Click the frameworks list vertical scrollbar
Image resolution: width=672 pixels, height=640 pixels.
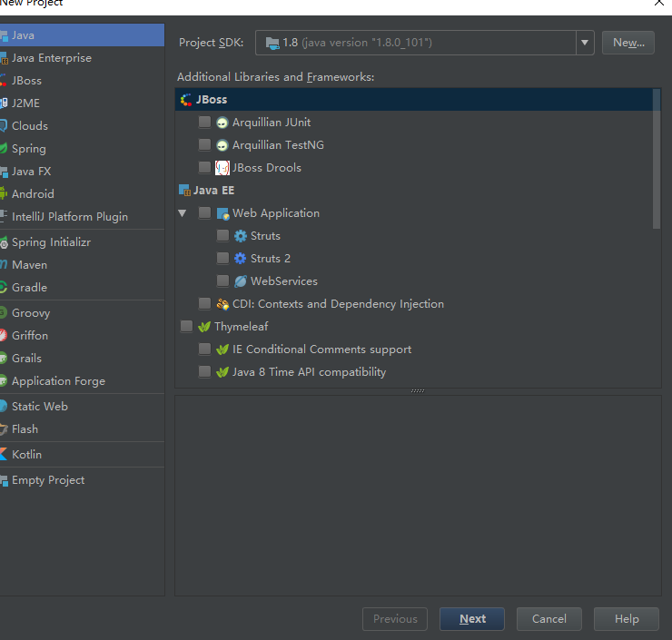pyautogui.click(x=657, y=159)
